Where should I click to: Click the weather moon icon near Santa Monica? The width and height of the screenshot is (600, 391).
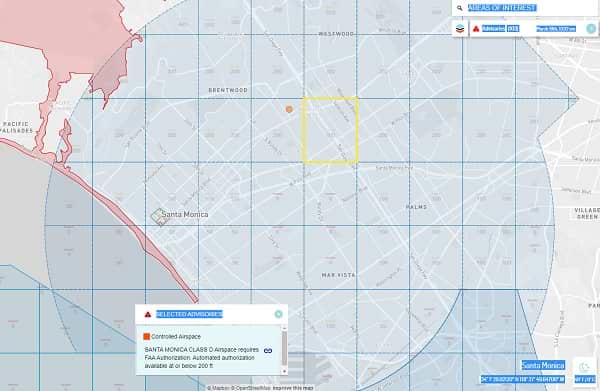point(584,368)
